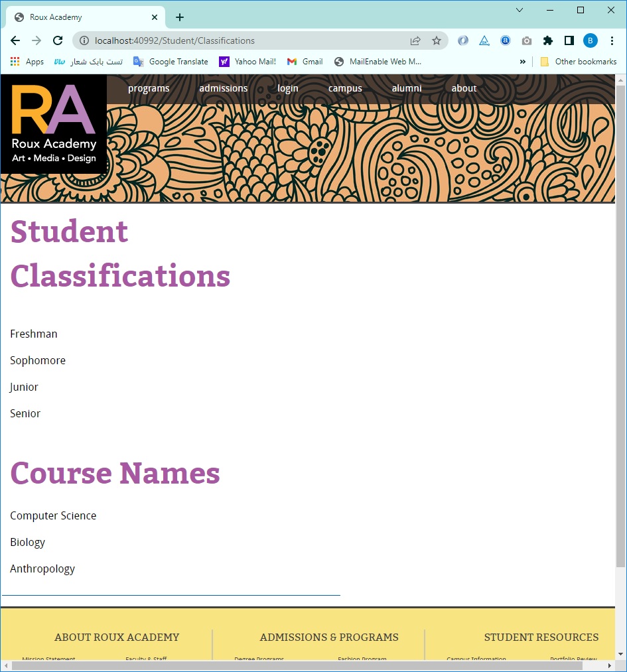Screen dimensions: 627x672
Task: Click the Roux Academy logo
Action: click(54, 124)
